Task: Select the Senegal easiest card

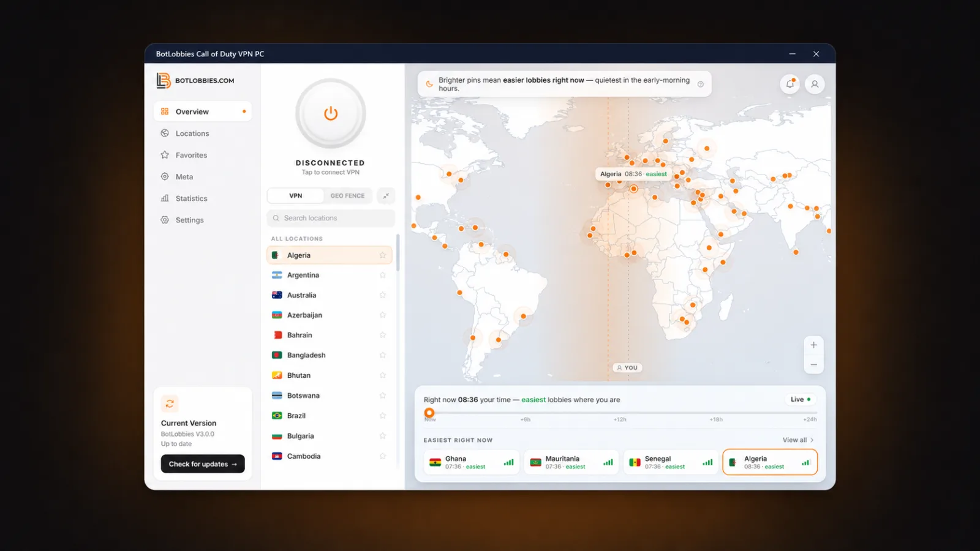Action: [x=671, y=462]
